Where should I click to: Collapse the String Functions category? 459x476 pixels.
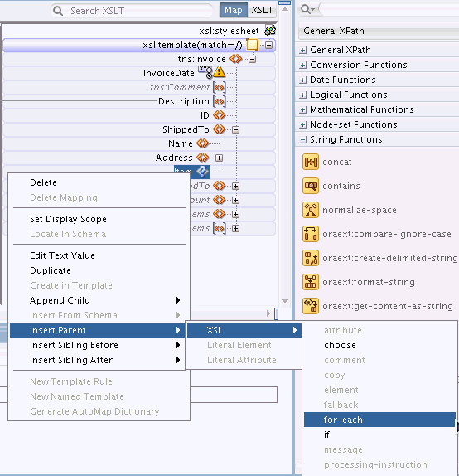[x=302, y=140]
